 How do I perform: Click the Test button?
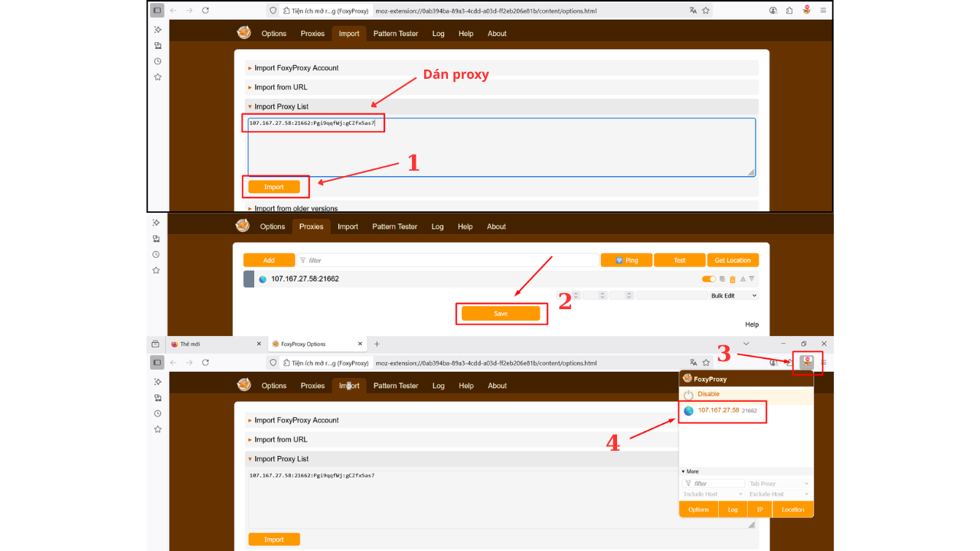pos(679,260)
